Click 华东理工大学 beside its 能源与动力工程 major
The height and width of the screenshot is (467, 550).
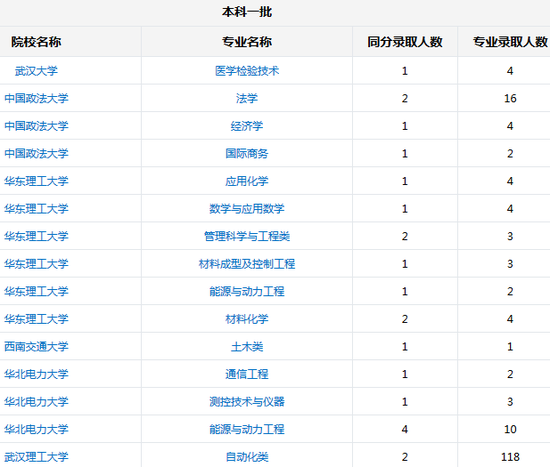[36, 292]
